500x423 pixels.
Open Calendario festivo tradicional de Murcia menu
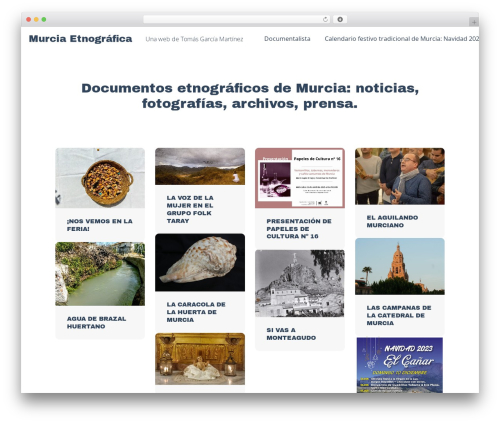point(402,39)
